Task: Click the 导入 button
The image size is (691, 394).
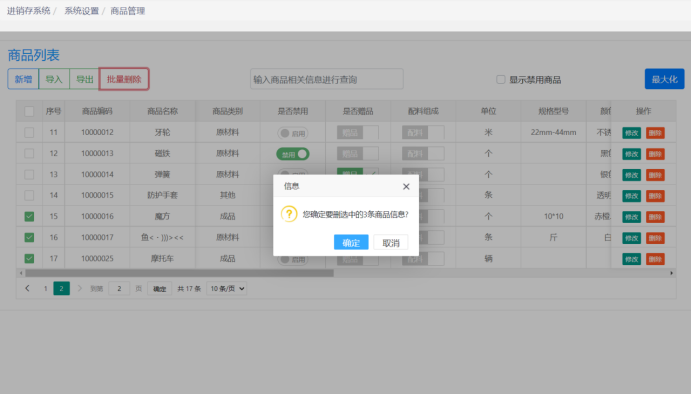Action: point(54,79)
